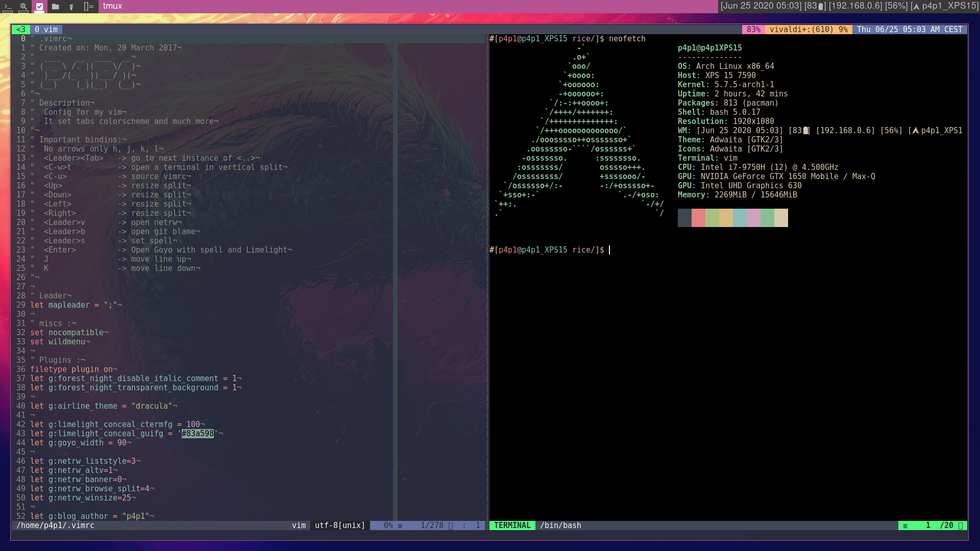Click the tmux window title in top bar

(x=112, y=6)
